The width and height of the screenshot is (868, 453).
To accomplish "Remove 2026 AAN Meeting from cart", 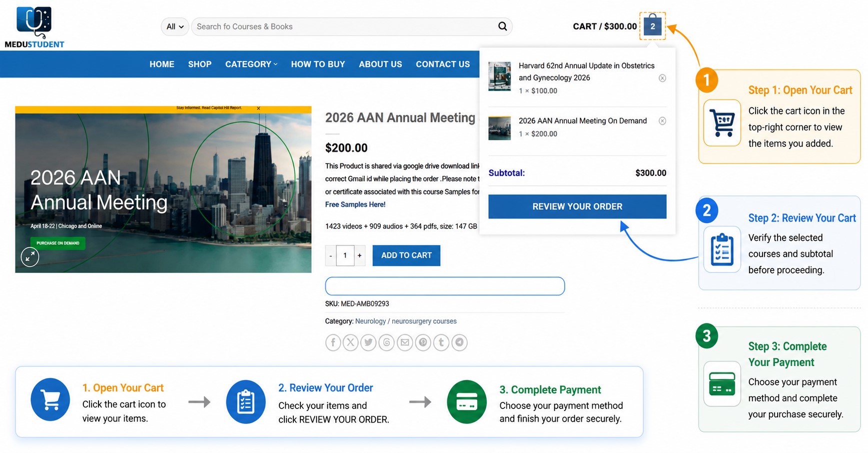I will click(x=662, y=121).
